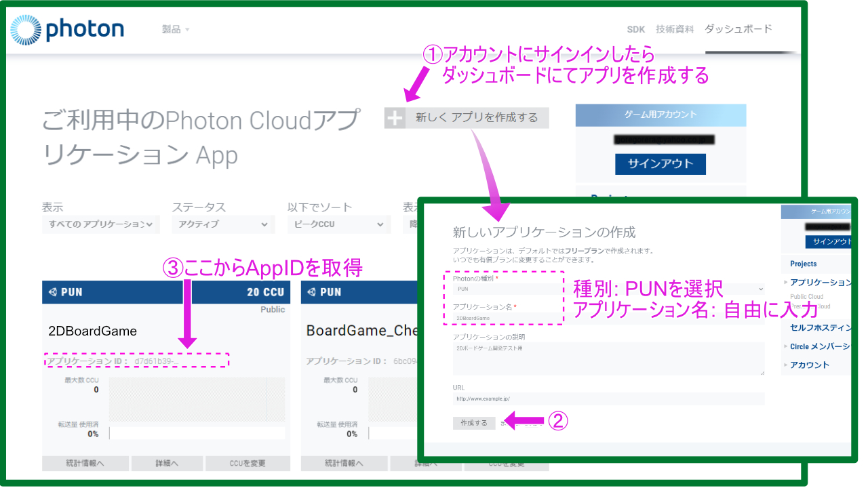This screenshot has height=488, width=868.
Task: Click 詳細へ on 2DBoardGame card
Action: 166,464
